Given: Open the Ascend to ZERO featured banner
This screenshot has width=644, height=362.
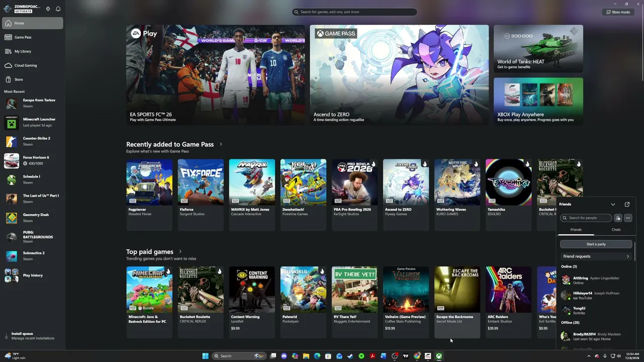Looking at the screenshot, I should (399, 74).
